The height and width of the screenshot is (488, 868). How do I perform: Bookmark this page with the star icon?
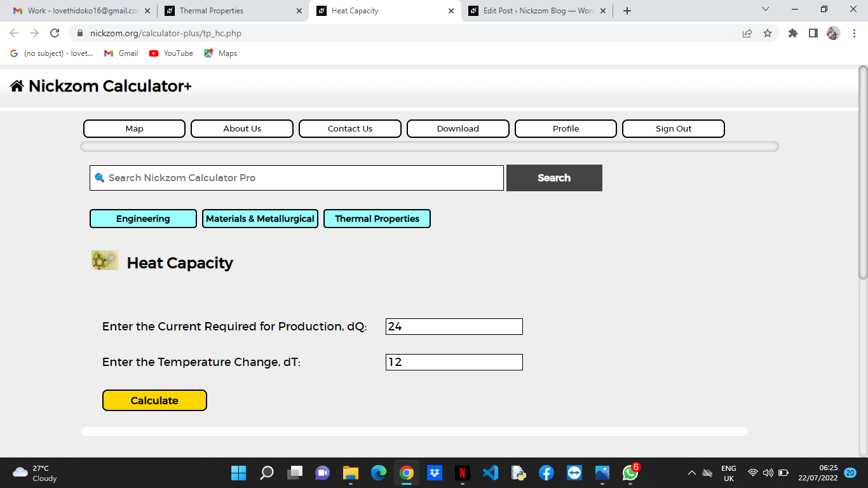pos(768,33)
